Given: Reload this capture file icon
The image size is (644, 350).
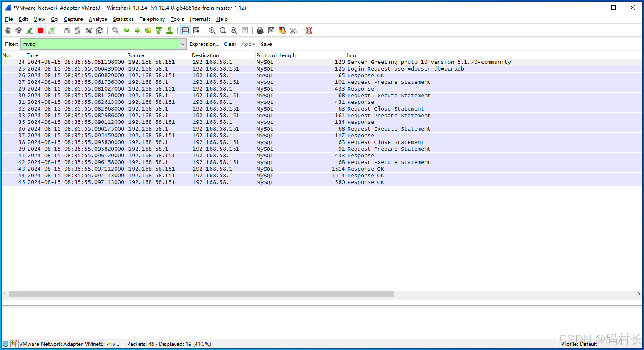Looking at the screenshot, I should (x=100, y=30).
